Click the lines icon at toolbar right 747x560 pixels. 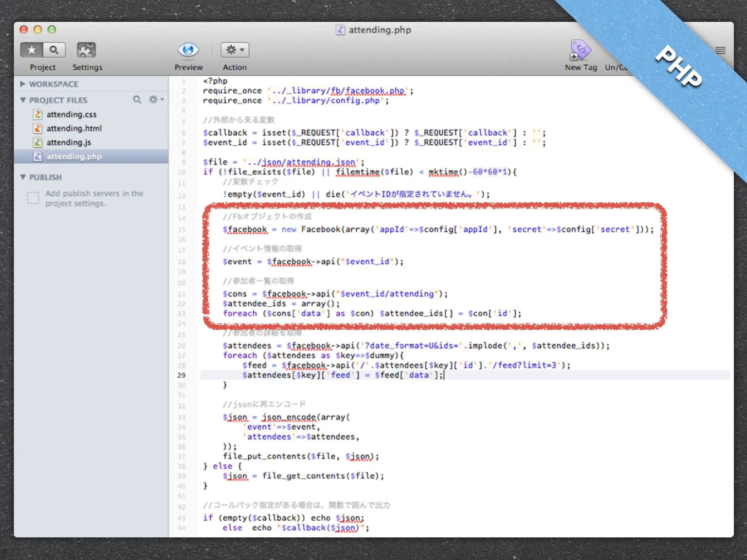click(720, 50)
